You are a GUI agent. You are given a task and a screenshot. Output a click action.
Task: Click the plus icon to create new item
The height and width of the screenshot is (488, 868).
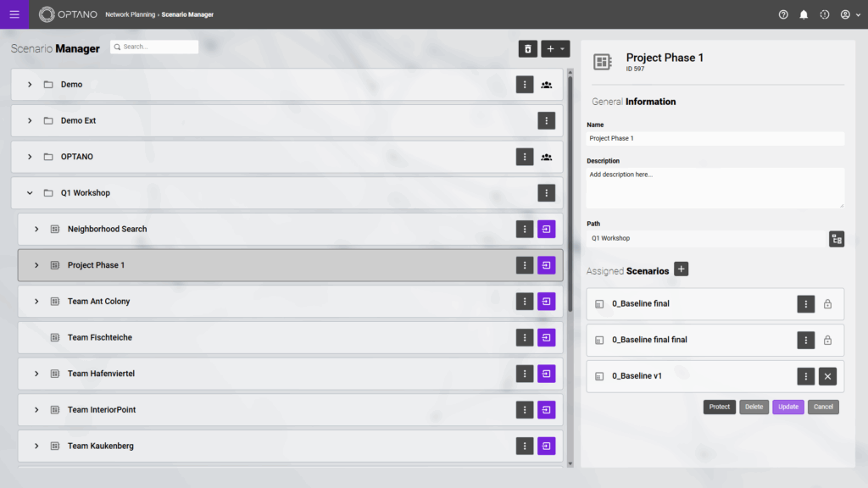pos(550,48)
